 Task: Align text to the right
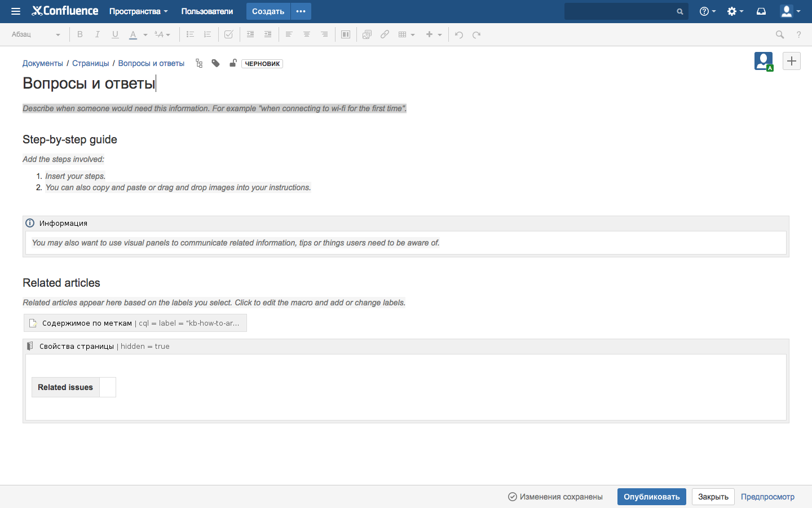click(x=324, y=34)
